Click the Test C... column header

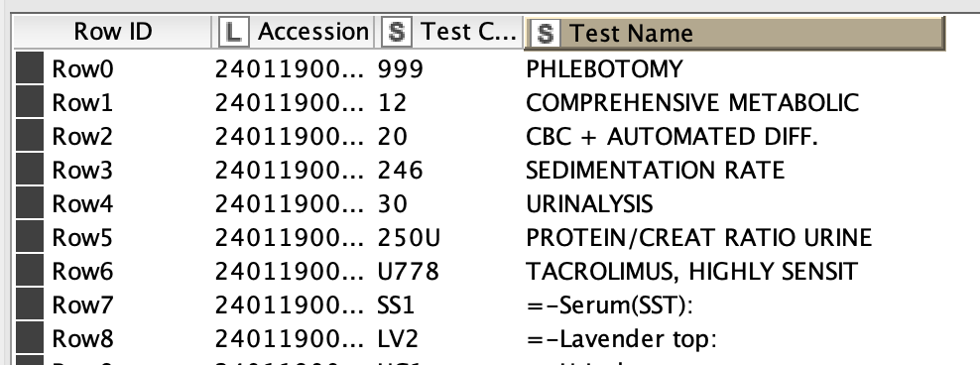[x=448, y=32]
